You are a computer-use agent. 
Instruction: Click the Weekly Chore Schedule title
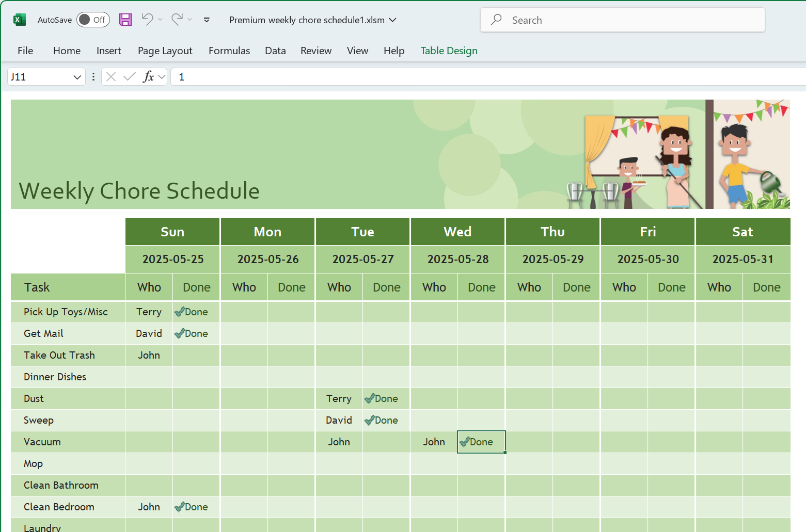coord(139,190)
